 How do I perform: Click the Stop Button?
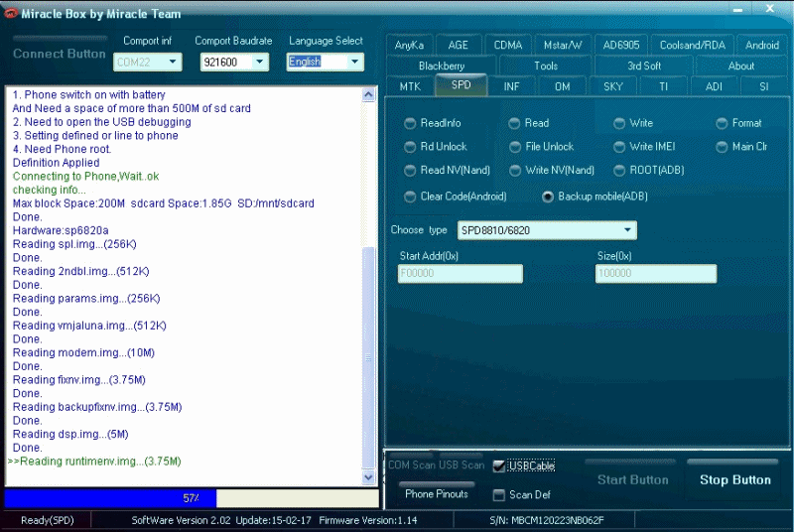click(735, 479)
